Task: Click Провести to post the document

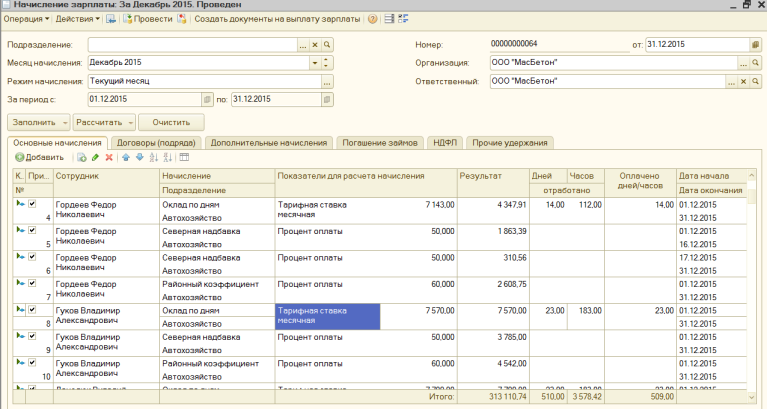Action: tap(148, 19)
